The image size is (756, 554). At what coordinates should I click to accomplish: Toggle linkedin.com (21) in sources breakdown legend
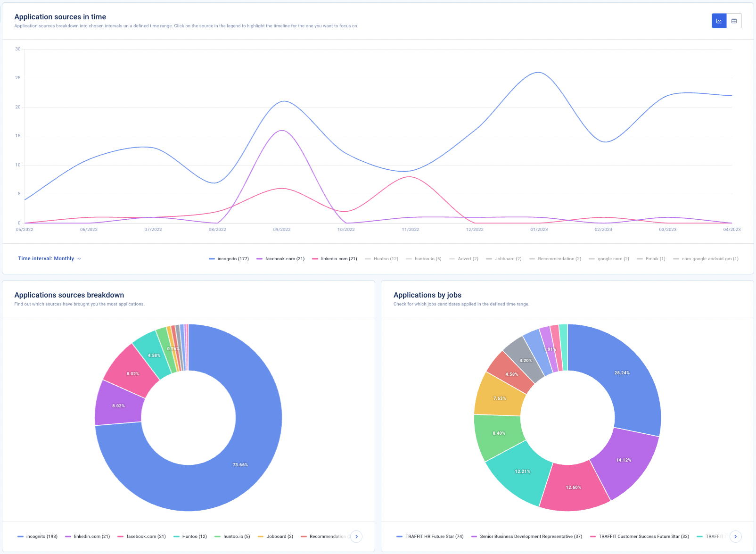point(88,537)
